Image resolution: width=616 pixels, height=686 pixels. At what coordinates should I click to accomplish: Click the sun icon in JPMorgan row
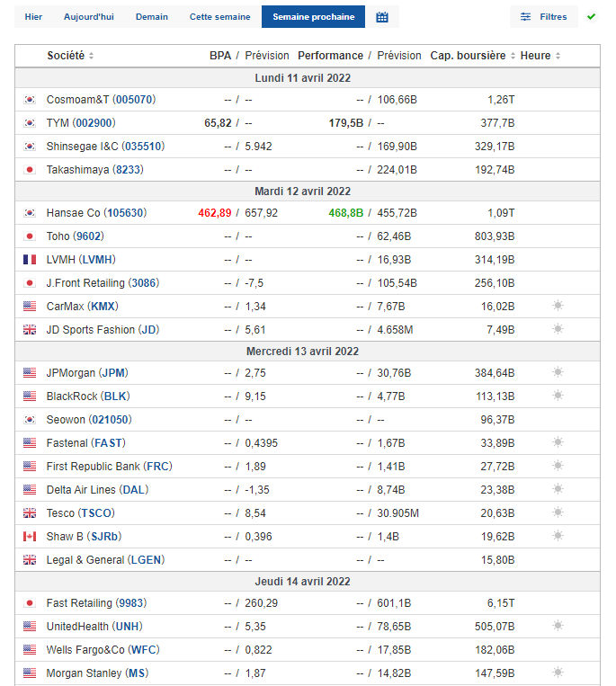558,372
